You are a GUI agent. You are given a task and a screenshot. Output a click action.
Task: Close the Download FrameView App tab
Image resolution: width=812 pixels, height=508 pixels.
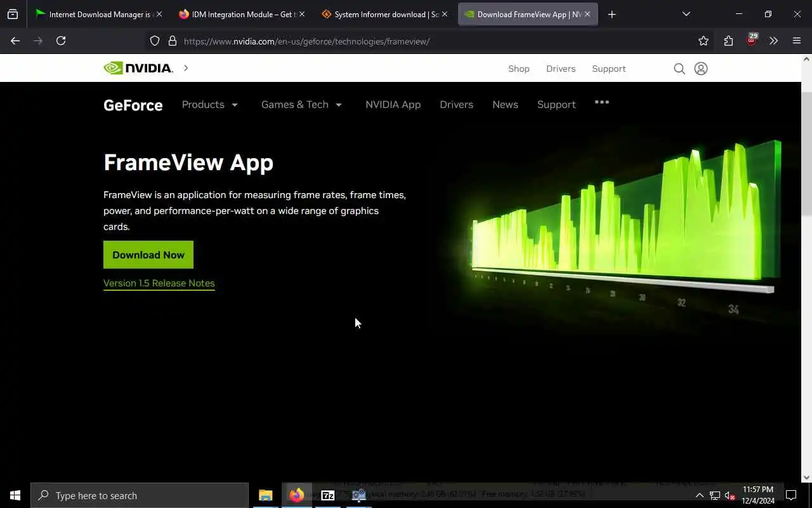point(587,14)
